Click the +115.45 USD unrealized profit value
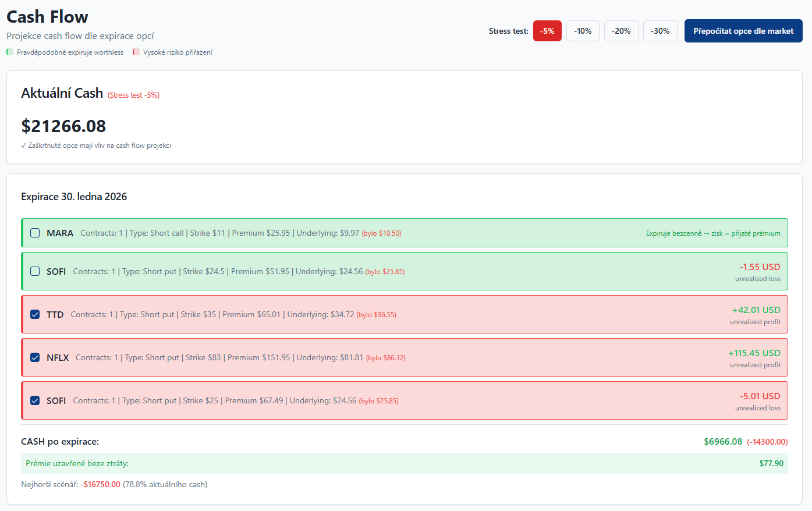Screen dimensions: 812x511 click(754, 353)
